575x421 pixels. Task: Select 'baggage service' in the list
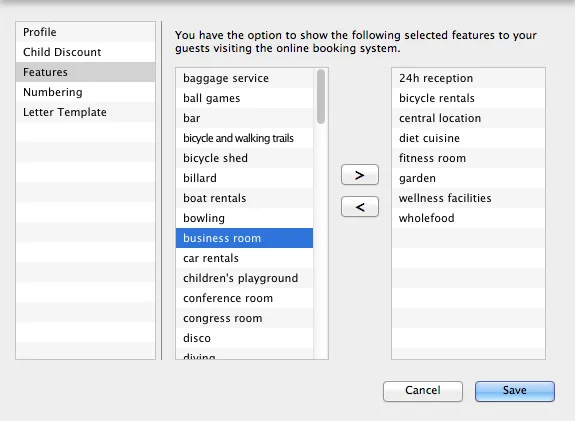pos(244,78)
